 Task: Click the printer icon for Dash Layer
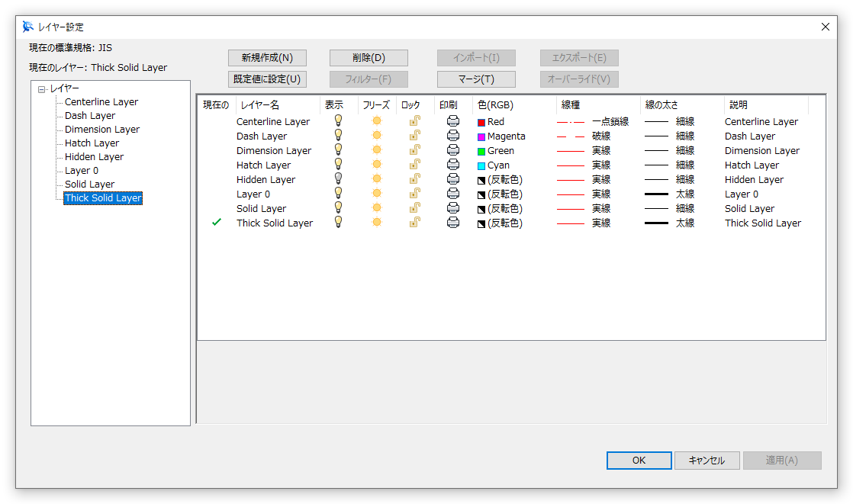tap(454, 136)
